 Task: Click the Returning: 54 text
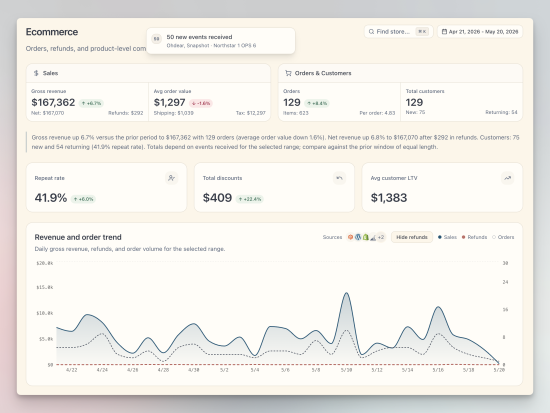click(x=501, y=112)
